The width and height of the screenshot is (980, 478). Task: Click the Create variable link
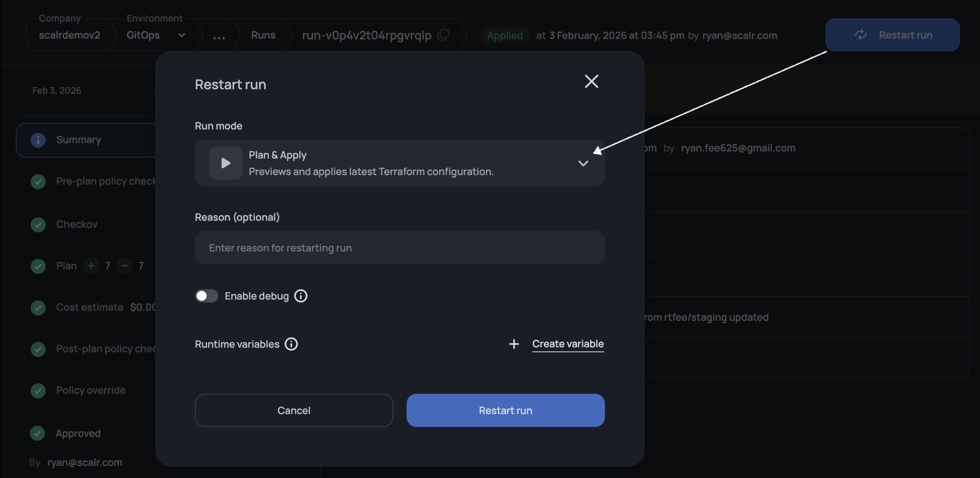[568, 344]
